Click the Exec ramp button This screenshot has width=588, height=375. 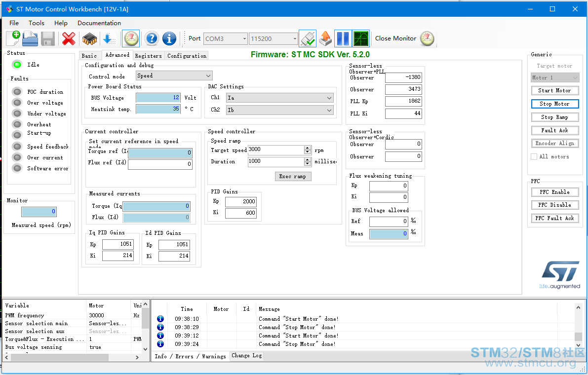click(x=292, y=177)
